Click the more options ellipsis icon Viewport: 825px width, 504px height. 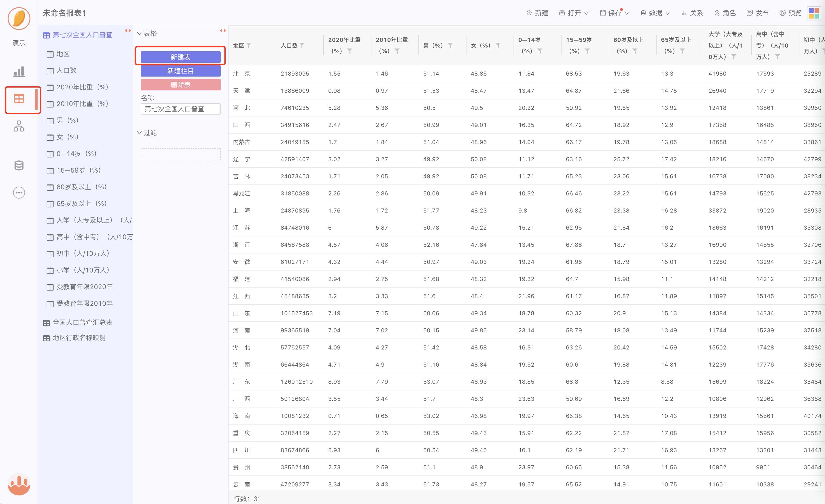click(19, 193)
